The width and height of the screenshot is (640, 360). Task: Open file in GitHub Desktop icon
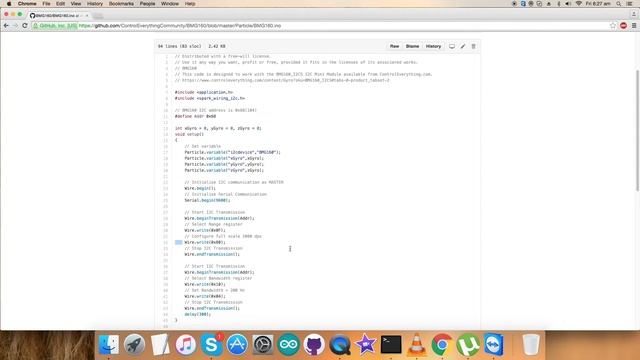pyautogui.click(x=452, y=46)
